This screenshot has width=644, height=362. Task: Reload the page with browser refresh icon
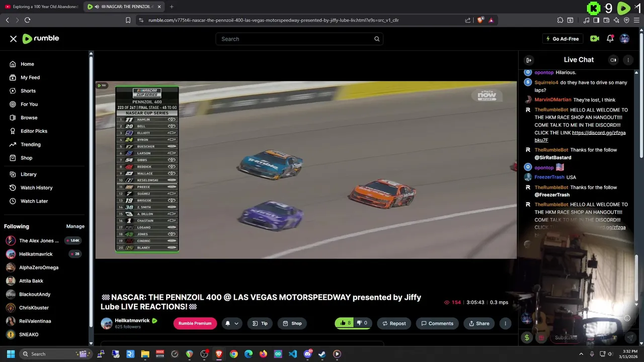tap(27, 20)
